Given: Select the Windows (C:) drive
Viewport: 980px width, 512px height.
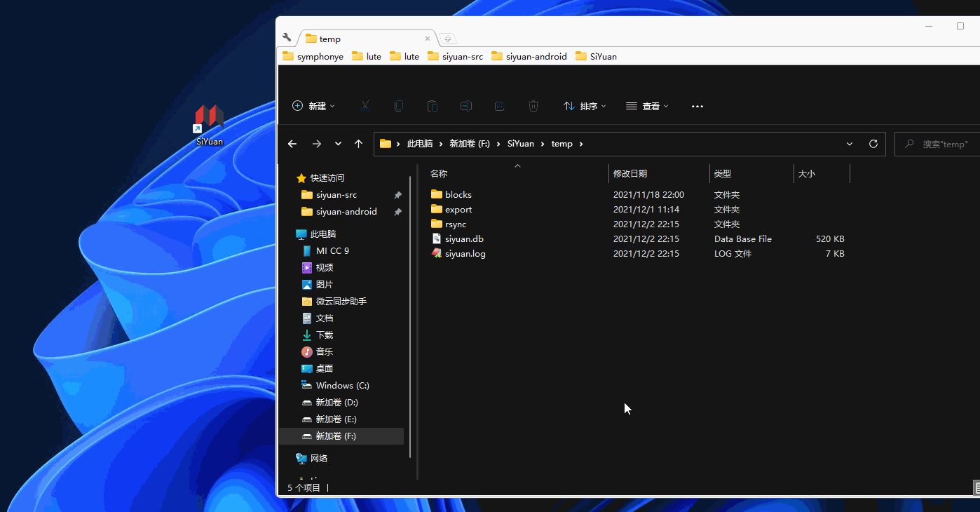Looking at the screenshot, I should [342, 385].
